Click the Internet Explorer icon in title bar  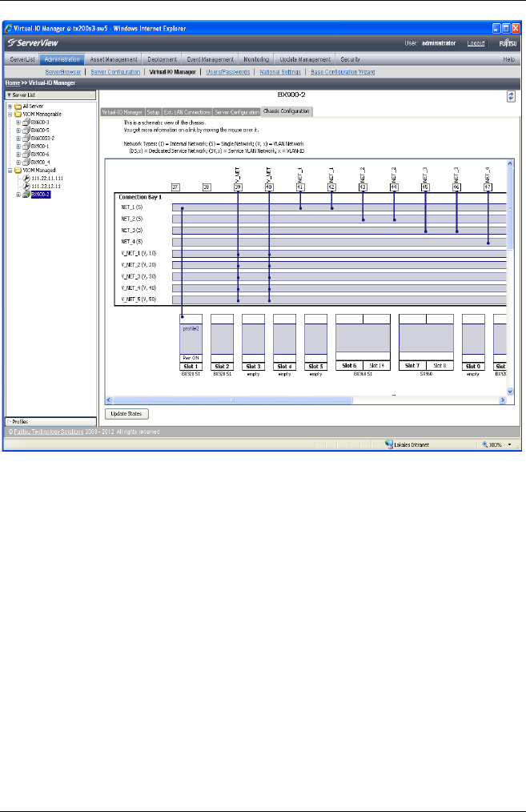[x=8, y=29]
